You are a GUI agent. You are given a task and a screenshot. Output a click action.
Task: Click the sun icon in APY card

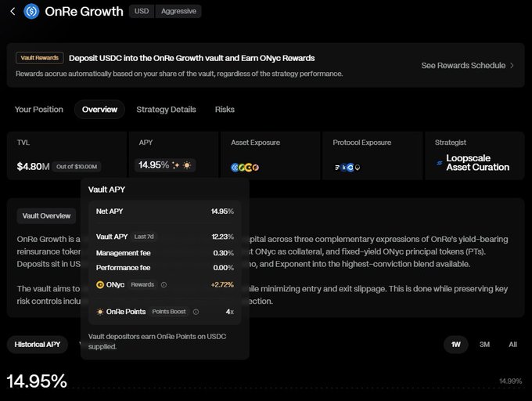(x=187, y=165)
